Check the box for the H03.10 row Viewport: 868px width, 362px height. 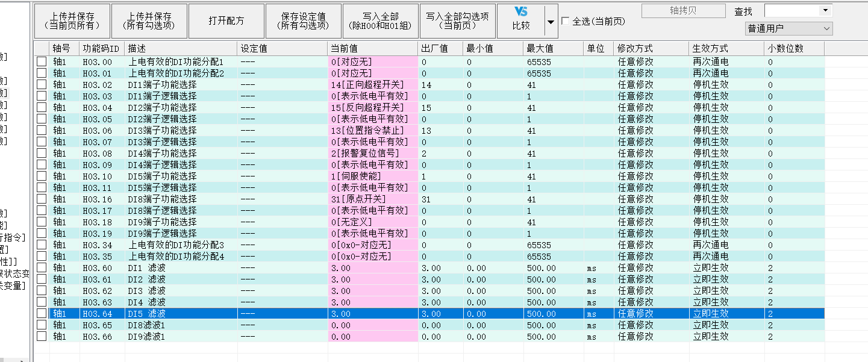(x=42, y=176)
